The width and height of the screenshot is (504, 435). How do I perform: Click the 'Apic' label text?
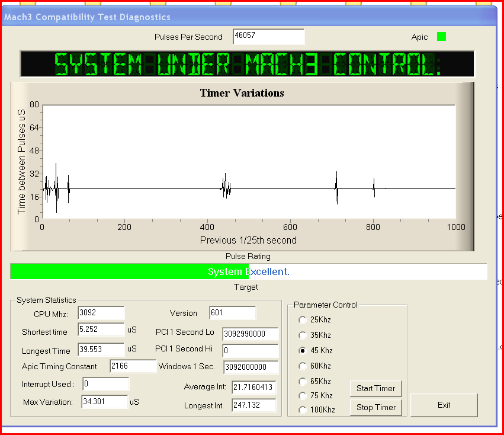point(419,37)
